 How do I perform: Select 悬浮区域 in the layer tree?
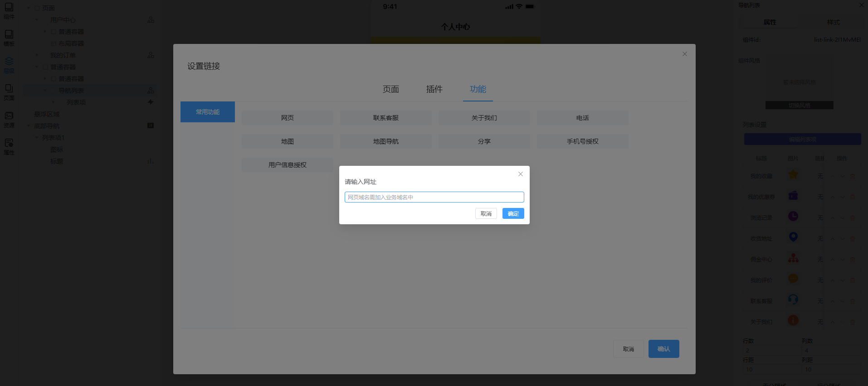[47, 114]
